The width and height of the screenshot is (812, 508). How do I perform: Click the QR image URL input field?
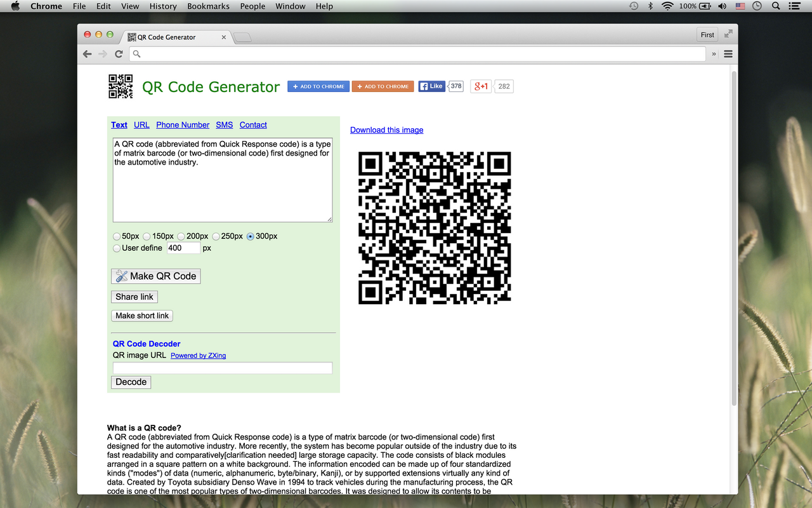pyautogui.click(x=222, y=368)
